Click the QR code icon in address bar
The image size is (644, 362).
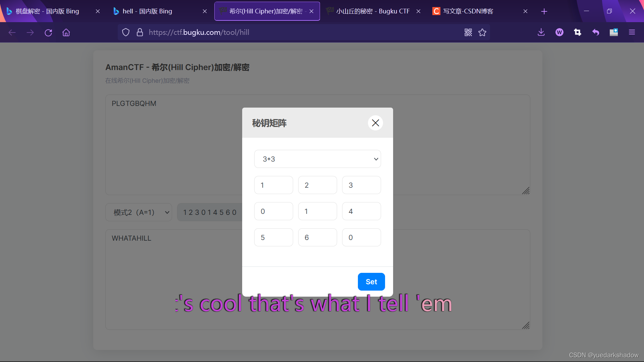tap(468, 32)
